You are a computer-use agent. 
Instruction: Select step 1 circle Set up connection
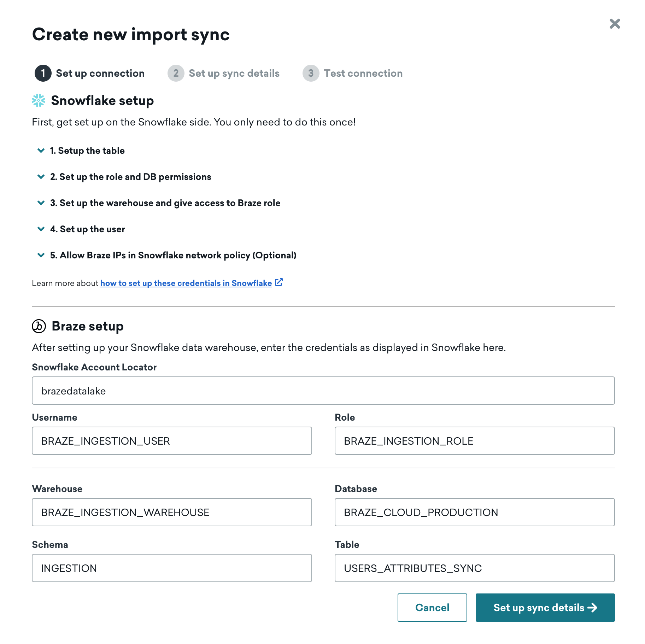pyautogui.click(x=43, y=73)
